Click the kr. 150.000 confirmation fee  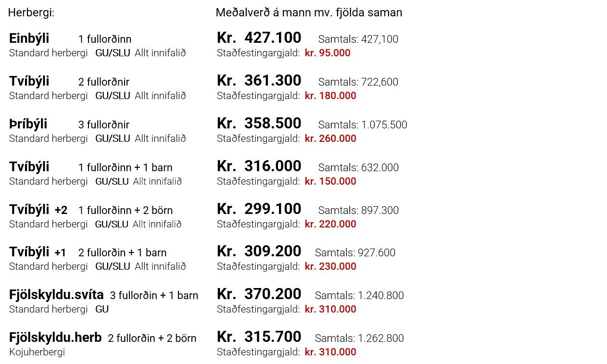[x=330, y=181]
